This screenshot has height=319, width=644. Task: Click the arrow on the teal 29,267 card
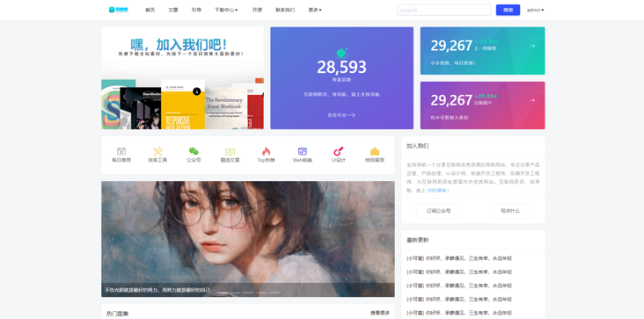pos(532,46)
